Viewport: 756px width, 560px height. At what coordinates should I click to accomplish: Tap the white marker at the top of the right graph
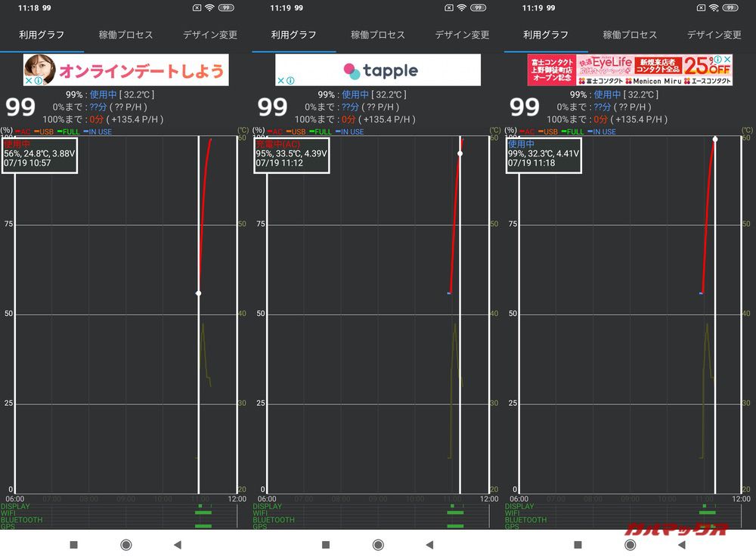point(715,139)
